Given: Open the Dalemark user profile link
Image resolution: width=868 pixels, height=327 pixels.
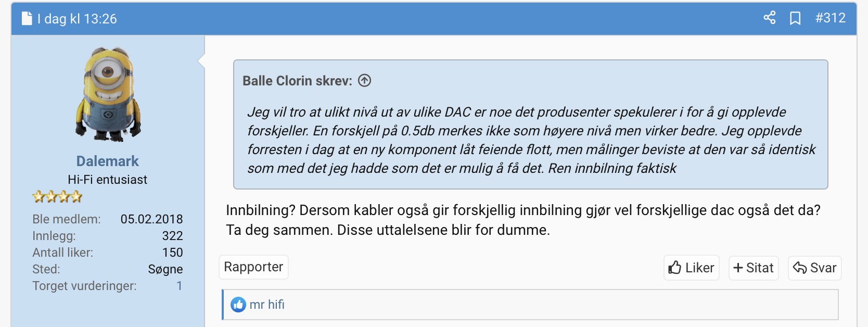Looking at the screenshot, I should (x=108, y=161).
